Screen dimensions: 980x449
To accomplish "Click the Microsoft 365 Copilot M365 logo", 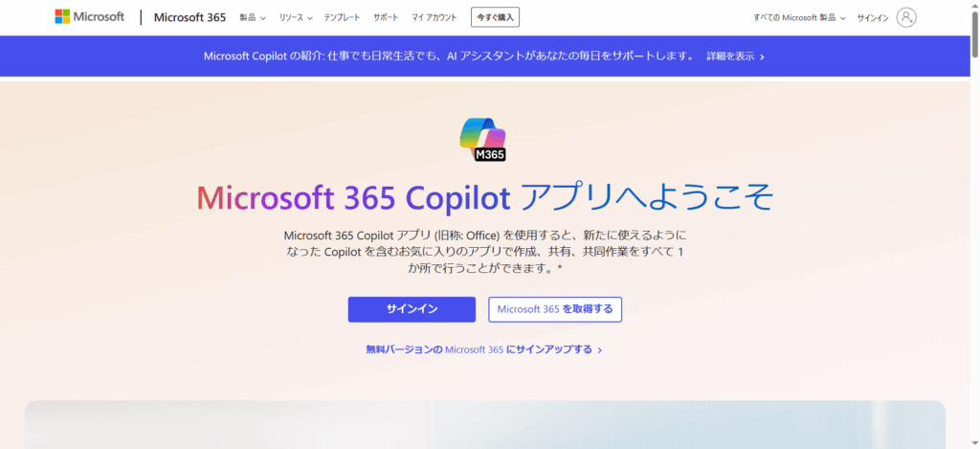I will point(482,140).
